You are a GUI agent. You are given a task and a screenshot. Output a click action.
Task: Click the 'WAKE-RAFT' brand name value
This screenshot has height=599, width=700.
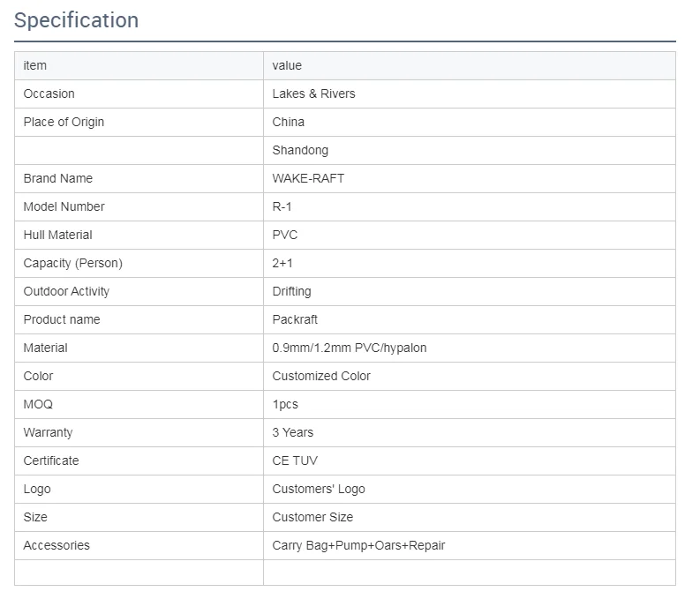(x=308, y=178)
